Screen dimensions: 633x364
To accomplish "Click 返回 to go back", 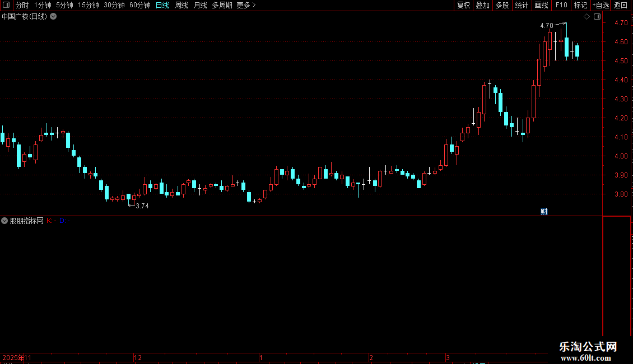I will pyautogui.click(x=621, y=5).
